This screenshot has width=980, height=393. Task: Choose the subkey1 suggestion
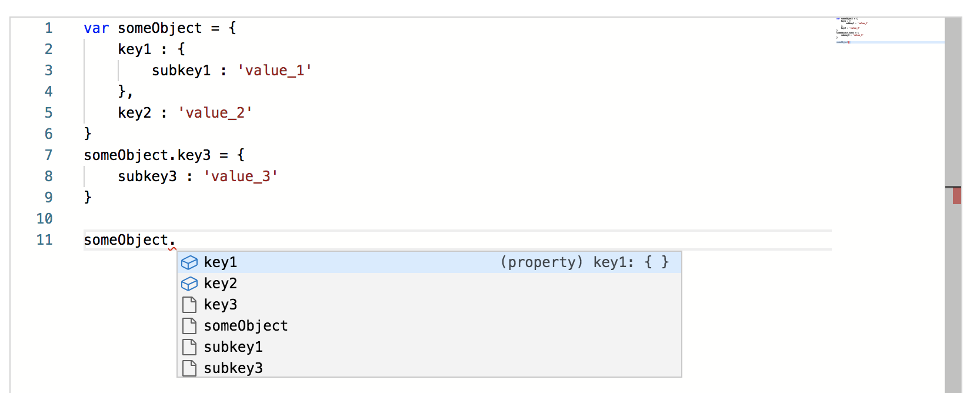pyautogui.click(x=429, y=347)
